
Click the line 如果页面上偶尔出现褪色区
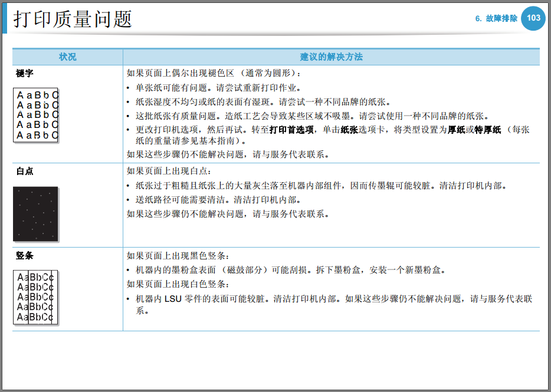click(214, 73)
